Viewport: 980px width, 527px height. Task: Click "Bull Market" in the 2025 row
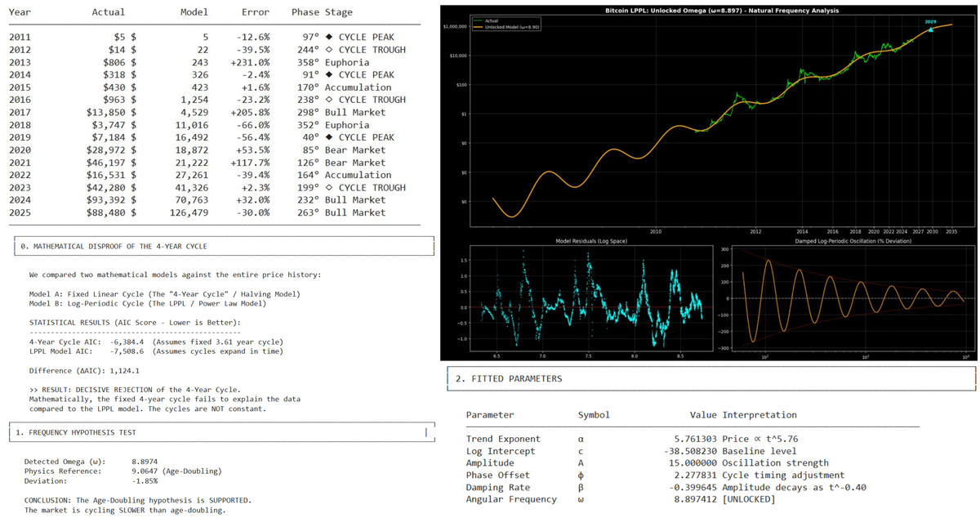point(355,212)
